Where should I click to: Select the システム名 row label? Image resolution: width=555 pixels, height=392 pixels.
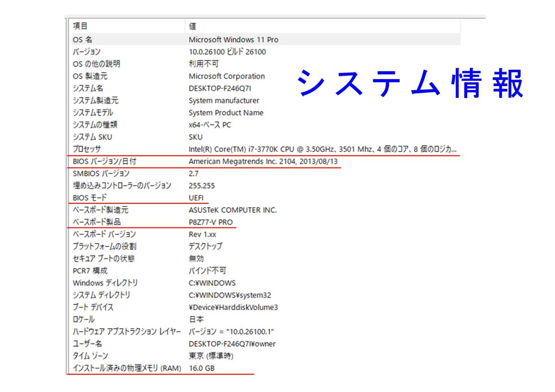point(88,88)
